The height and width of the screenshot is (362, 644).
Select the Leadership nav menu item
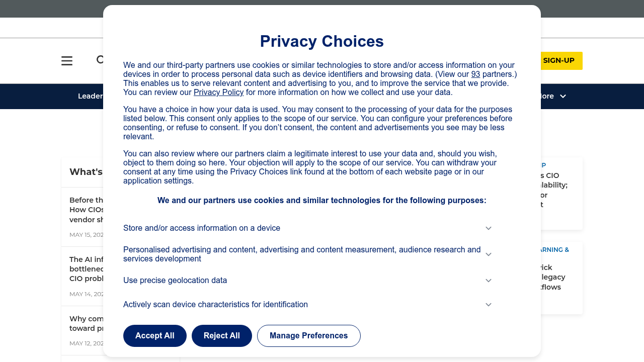point(91,96)
